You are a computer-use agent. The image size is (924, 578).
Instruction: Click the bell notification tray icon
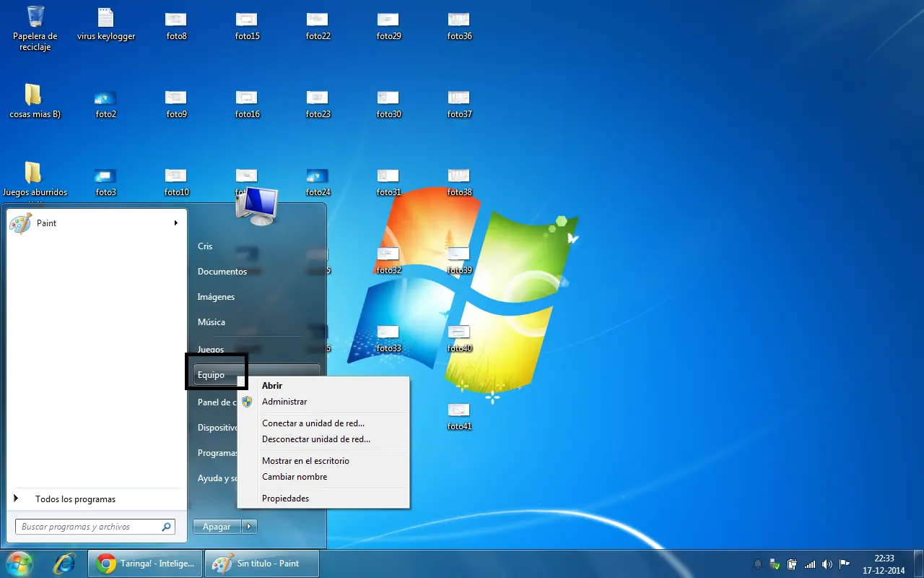pos(758,564)
